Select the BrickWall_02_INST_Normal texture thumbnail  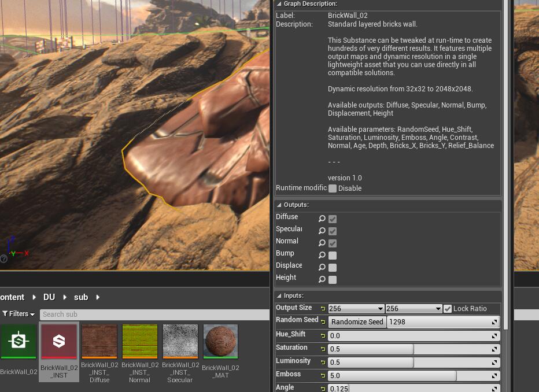[140, 341]
